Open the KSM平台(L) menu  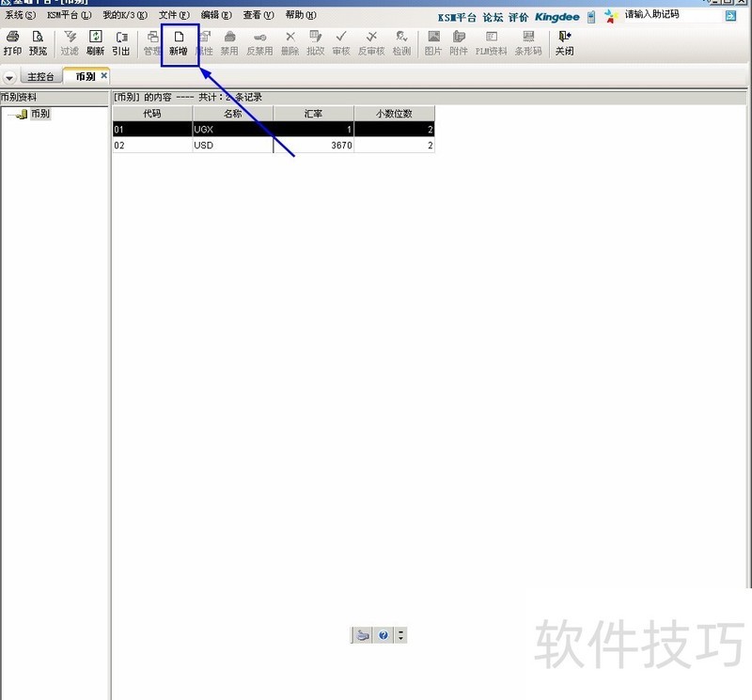(69, 15)
